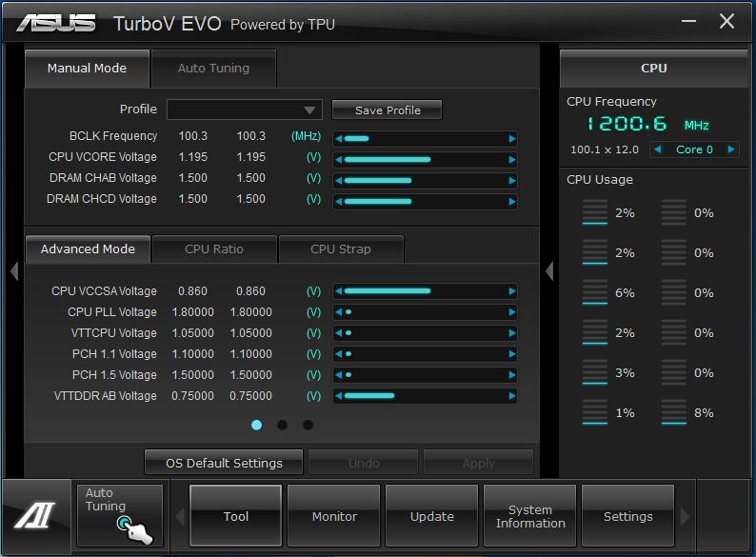
Task: Increase CPU VCORE Voltage with right arrow
Action: click(x=512, y=160)
